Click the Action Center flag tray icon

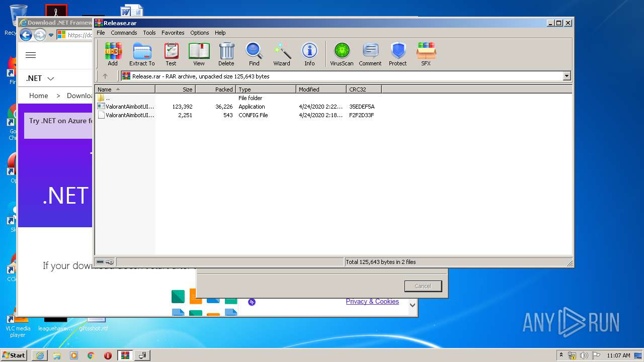click(x=596, y=355)
